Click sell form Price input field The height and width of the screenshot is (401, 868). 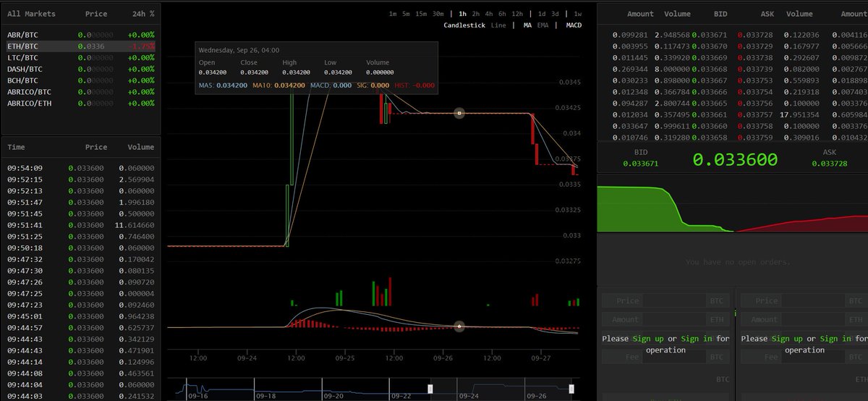(x=813, y=300)
